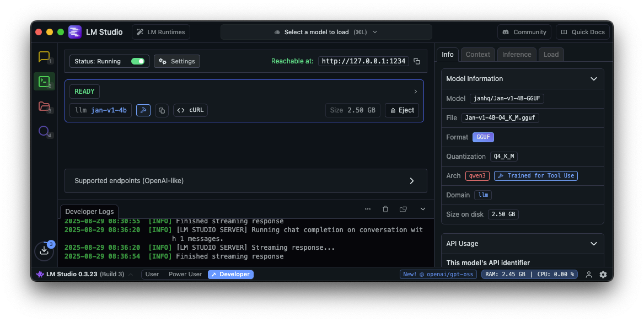Clear developer logs with trash icon
644x322 pixels.
(x=385, y=209)
